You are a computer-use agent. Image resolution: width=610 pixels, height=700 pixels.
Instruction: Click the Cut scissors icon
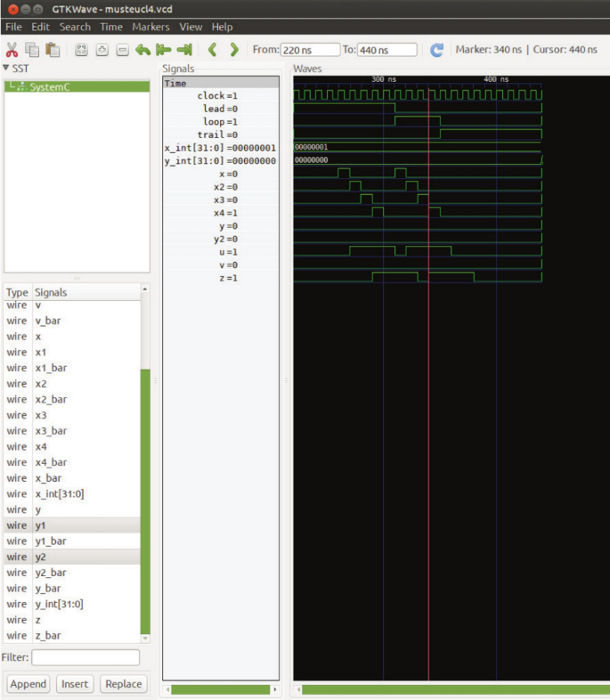[12, 50]
